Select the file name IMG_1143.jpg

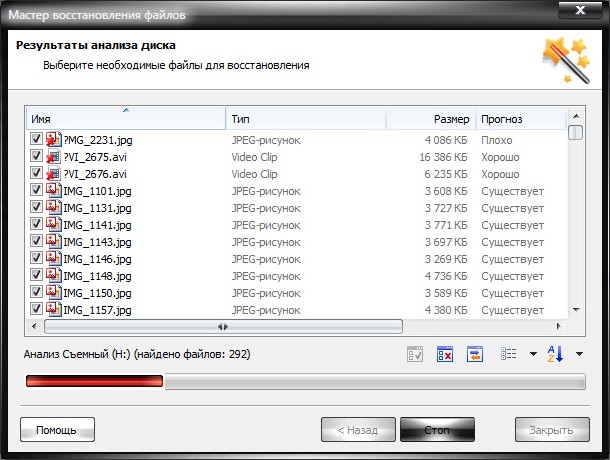[x=97, y=242]
